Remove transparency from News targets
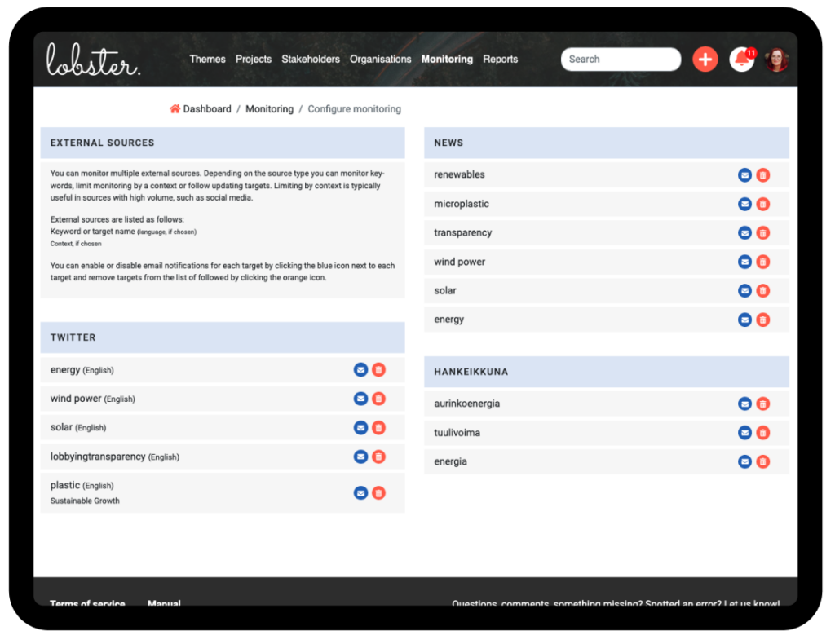Screen dimensions: 835x644 (x=762, y=232)
